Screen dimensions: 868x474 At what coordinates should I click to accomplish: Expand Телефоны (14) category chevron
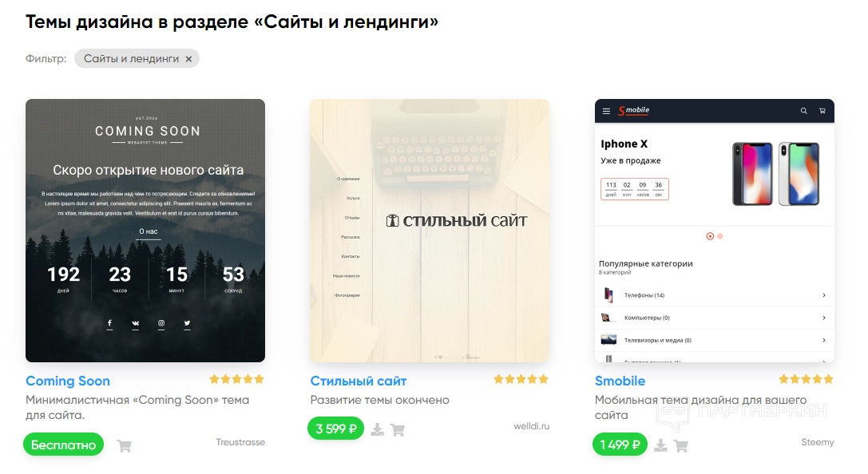824,295
